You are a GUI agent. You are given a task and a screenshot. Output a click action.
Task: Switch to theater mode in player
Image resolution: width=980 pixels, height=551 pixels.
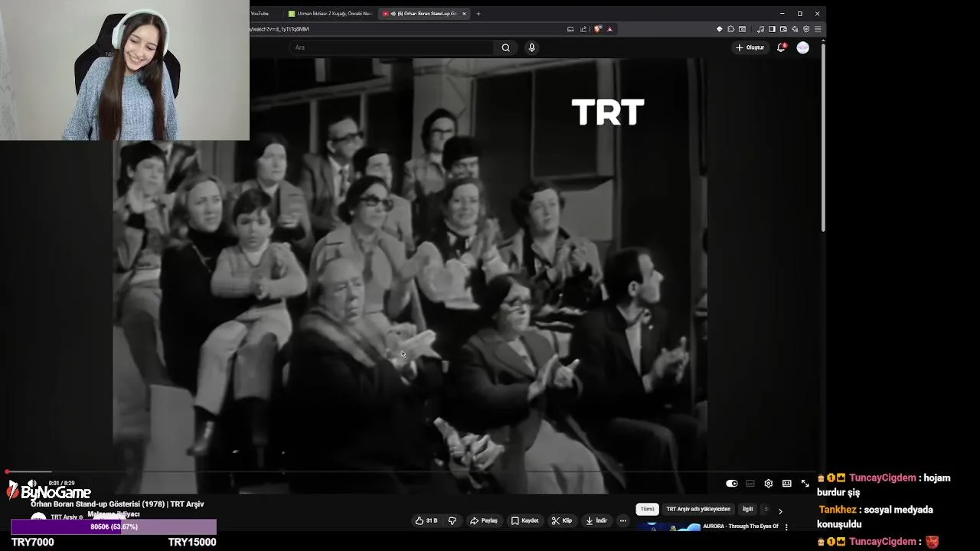[787, 484]
